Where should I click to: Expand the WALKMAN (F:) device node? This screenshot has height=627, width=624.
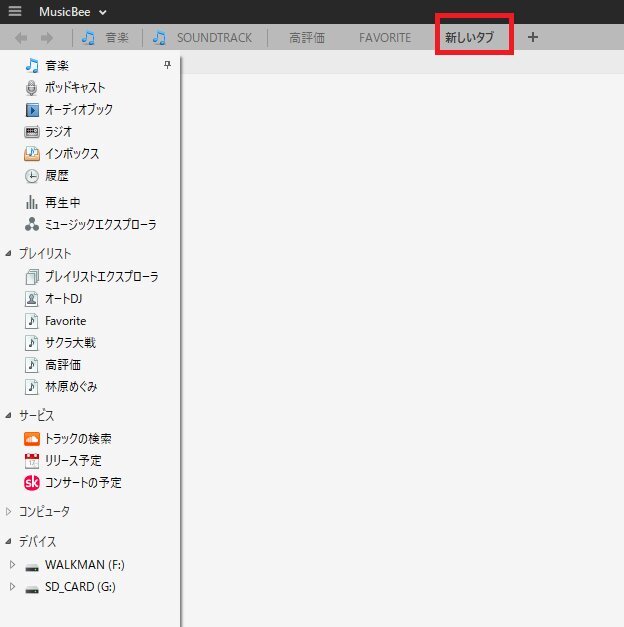click(13, 565)
